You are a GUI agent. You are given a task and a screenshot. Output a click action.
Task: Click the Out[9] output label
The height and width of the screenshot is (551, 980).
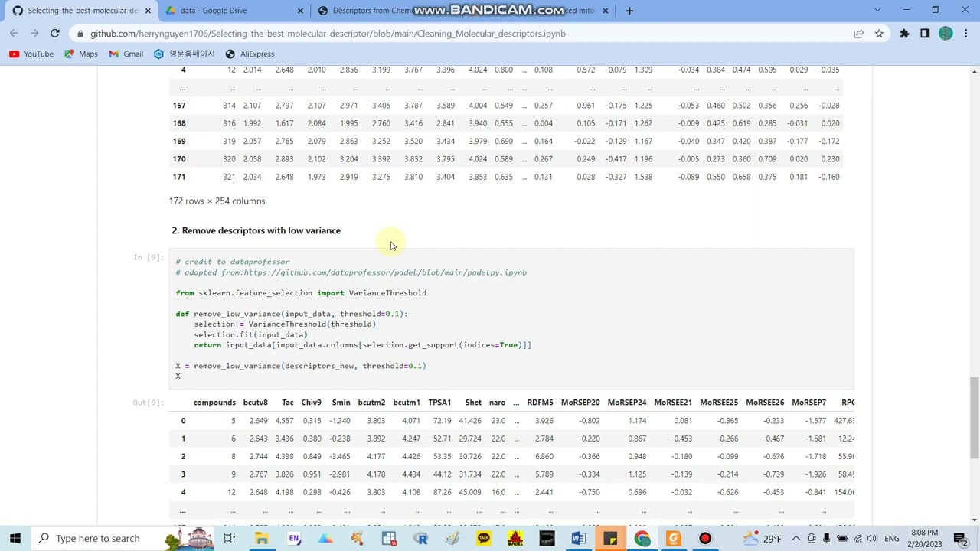point(149,403)
